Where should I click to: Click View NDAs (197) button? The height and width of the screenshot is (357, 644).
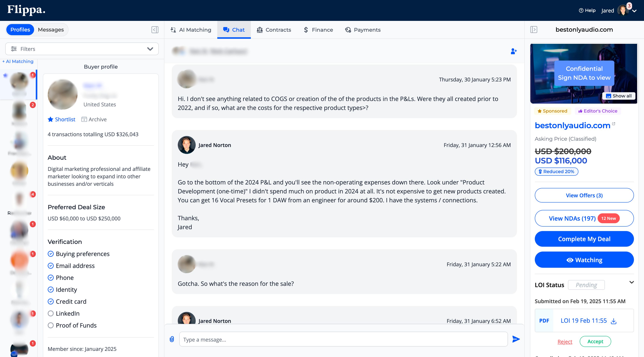click(x=584, y=218)
